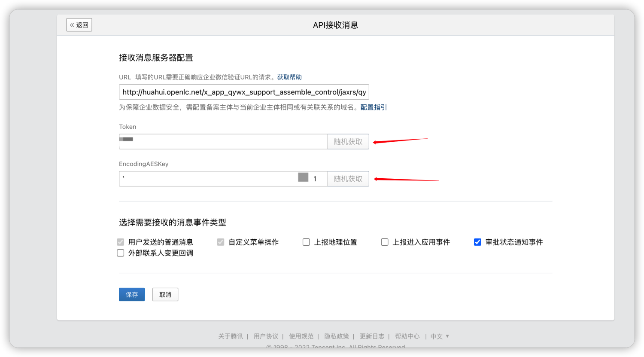Click the URL input field
Viewport: 644px width, 357px height.
tap(243, 92)
